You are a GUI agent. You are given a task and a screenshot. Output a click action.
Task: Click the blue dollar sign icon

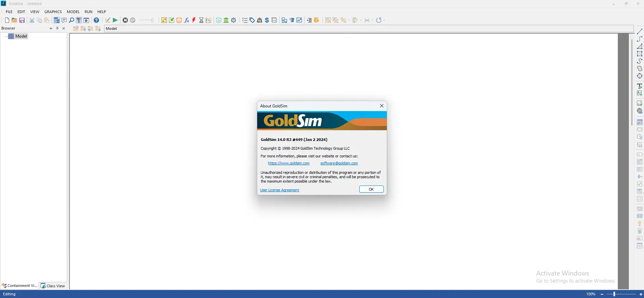click(267, 20)
